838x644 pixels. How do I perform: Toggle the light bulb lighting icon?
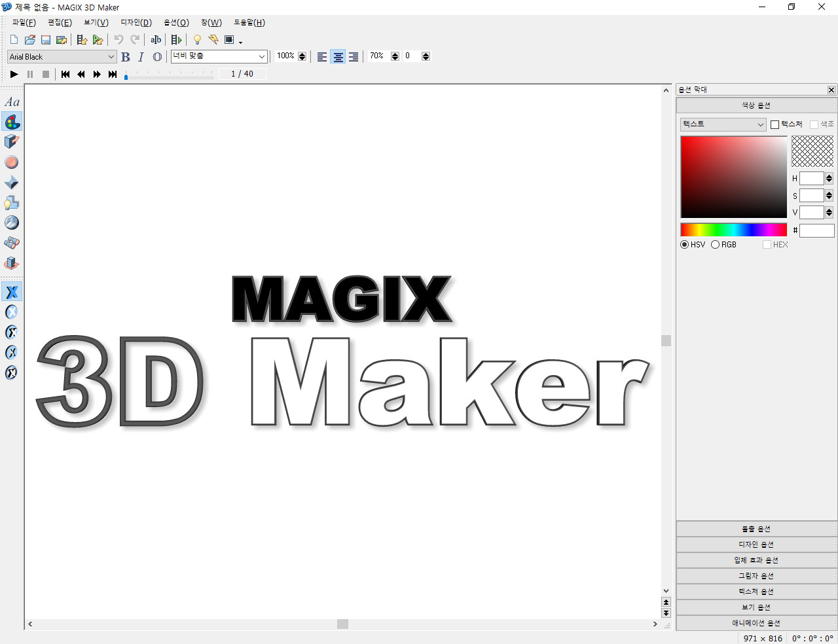(197, 40)
